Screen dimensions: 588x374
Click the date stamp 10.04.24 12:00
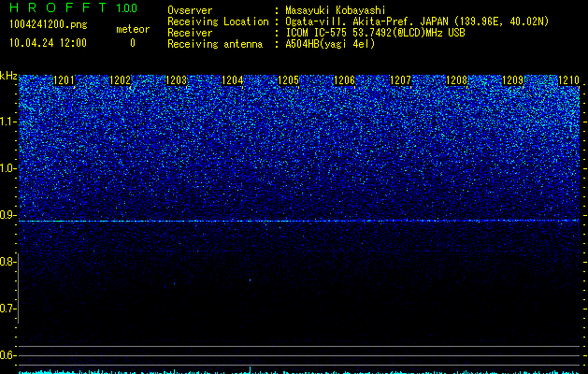tap(48, 43)
